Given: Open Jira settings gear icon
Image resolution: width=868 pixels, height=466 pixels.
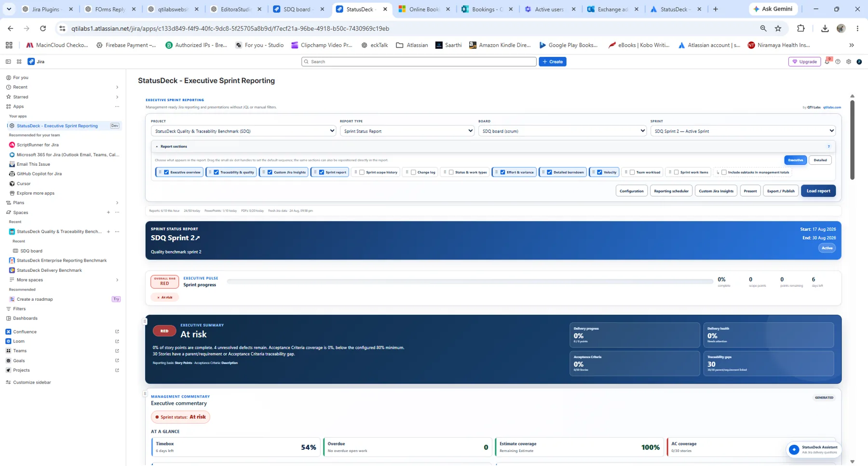Looking at the screenshot, I should coord(849,62).
